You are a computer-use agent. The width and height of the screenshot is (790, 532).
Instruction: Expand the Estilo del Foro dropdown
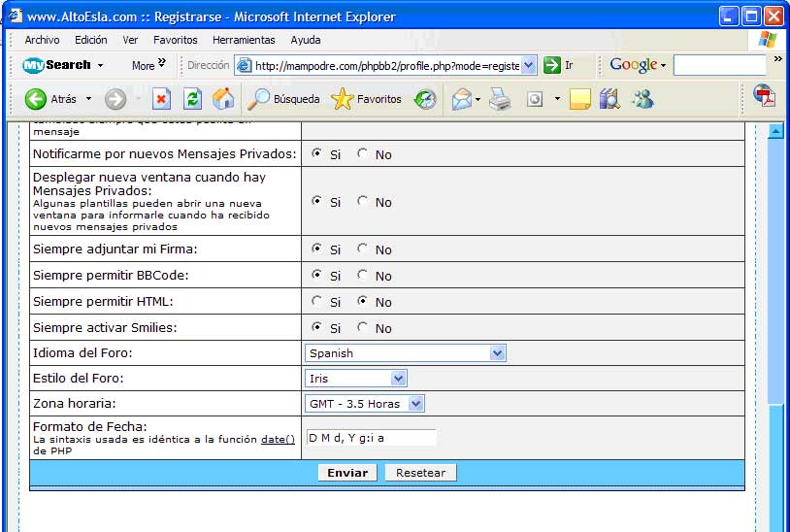tap(356, 379)
